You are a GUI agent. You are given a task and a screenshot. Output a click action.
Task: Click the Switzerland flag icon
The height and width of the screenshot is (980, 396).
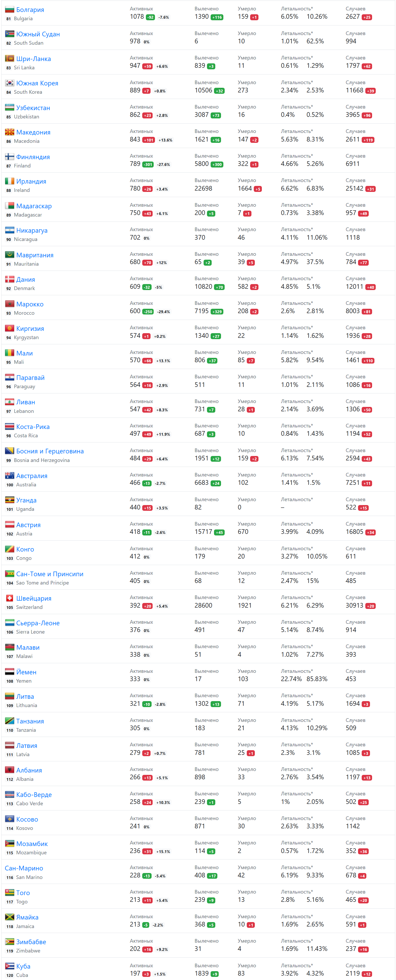pyautogui.click(x=10, y=598)
